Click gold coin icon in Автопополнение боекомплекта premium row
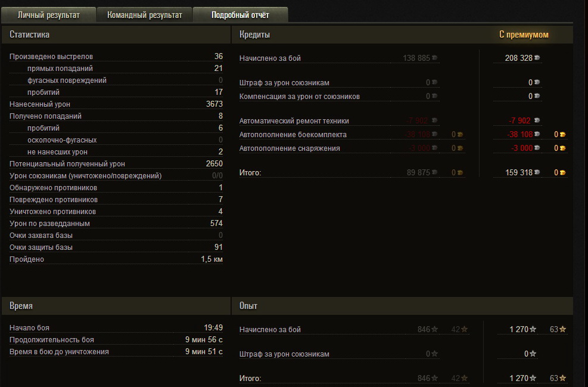 coord(562,134)
